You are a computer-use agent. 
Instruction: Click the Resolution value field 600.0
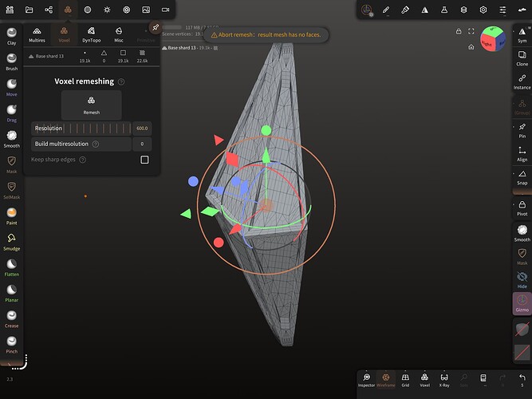pyautogui.click(x=142, y=128)
